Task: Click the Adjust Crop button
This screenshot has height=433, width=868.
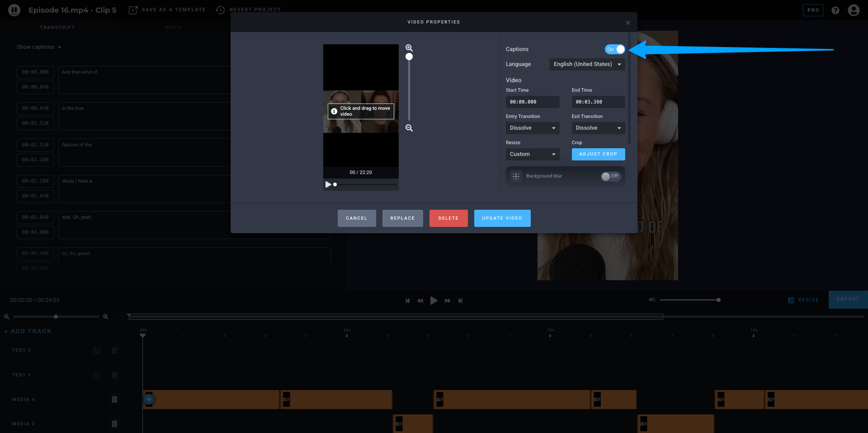Action: (x=598, y=154)
